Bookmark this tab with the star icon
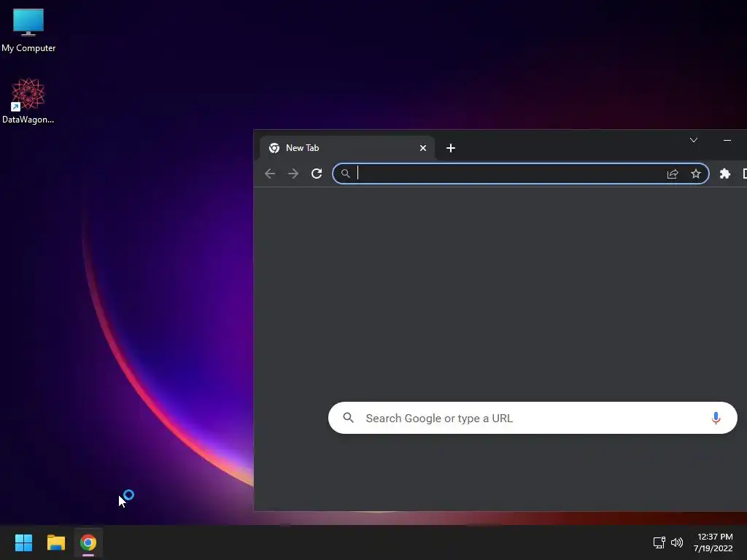The height and width of the screenshot is (560, 747). click(695, 174)
